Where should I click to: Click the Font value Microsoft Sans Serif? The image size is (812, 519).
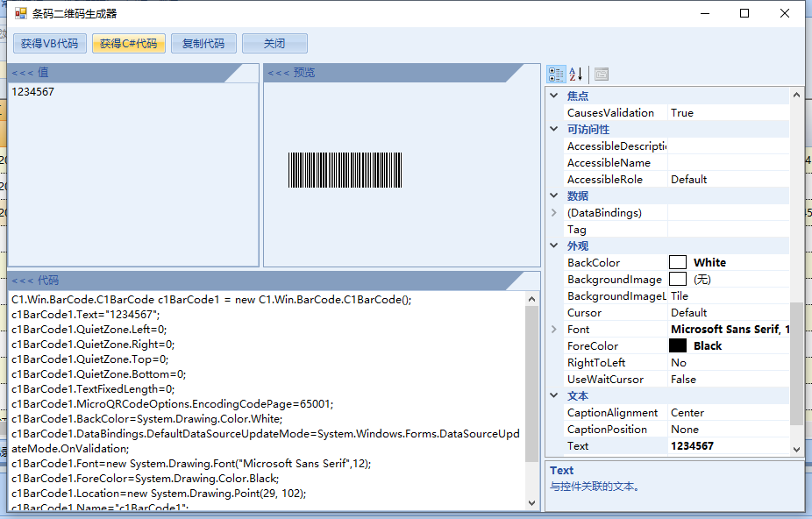(730, 330)
